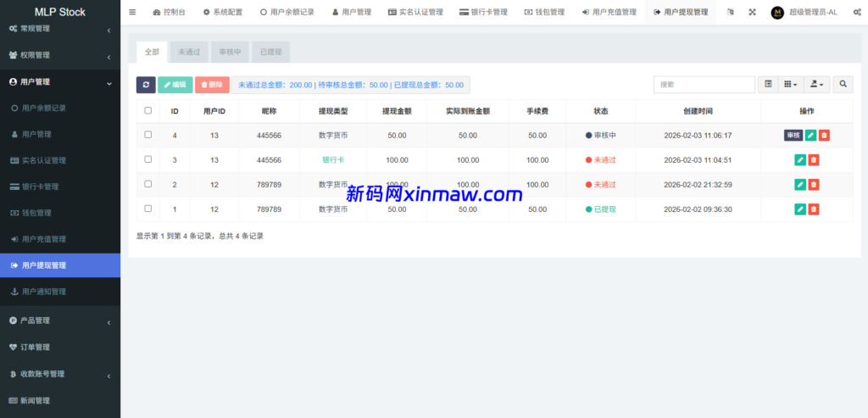Toggle the select-all checkbox in table header
Image resolution: width=868 pixels, height=418 pixels.
[x=147, y=111]
